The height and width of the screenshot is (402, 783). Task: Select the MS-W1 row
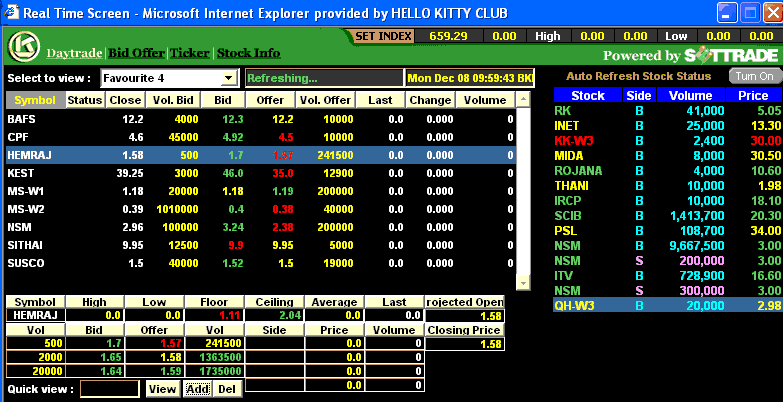(261, 191)
